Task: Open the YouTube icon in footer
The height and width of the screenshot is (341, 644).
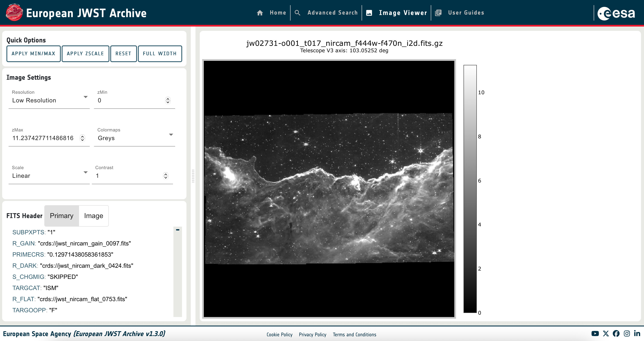Action: pyautogui.click(x=595, y=334)
